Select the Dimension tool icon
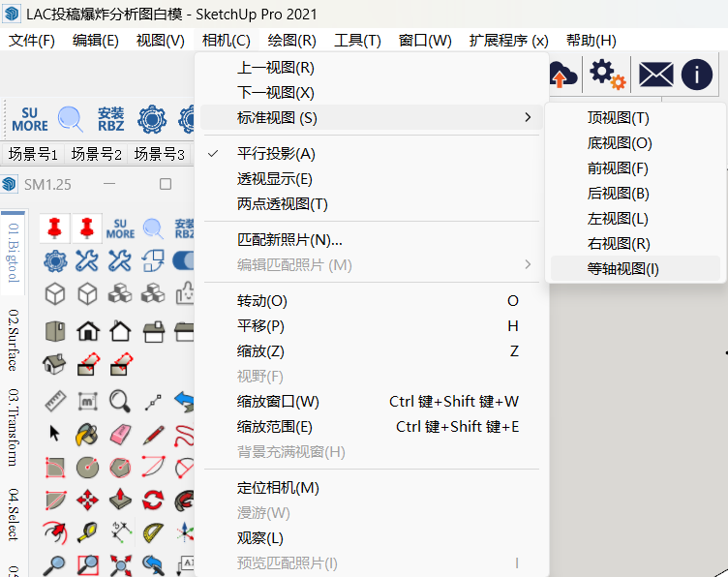 tap(120, 532)
